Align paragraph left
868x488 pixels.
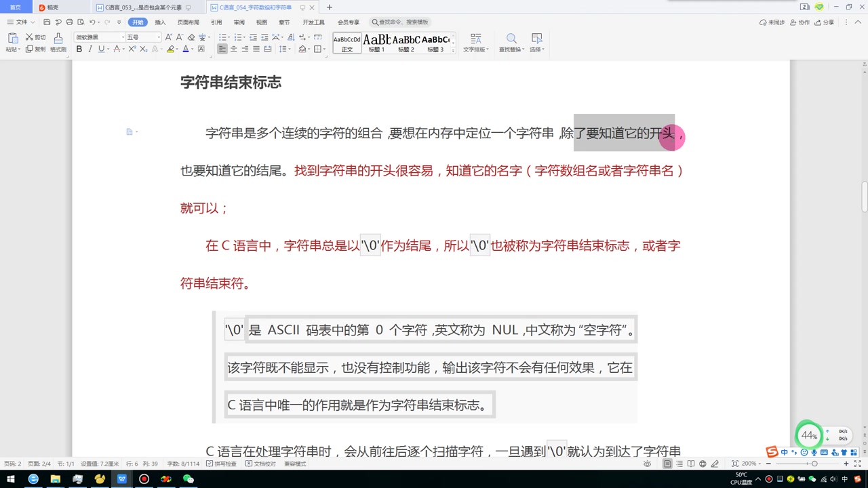[222, 49]
